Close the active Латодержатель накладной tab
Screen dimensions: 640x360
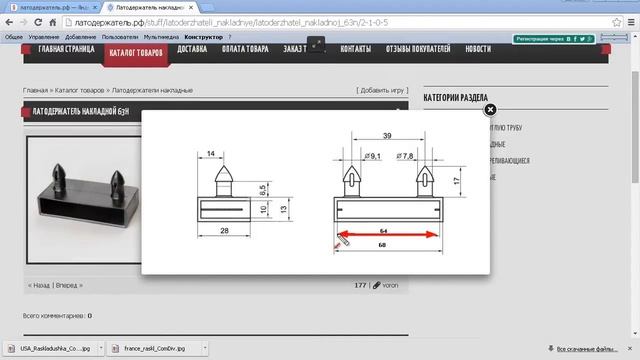tap(191, 7)
